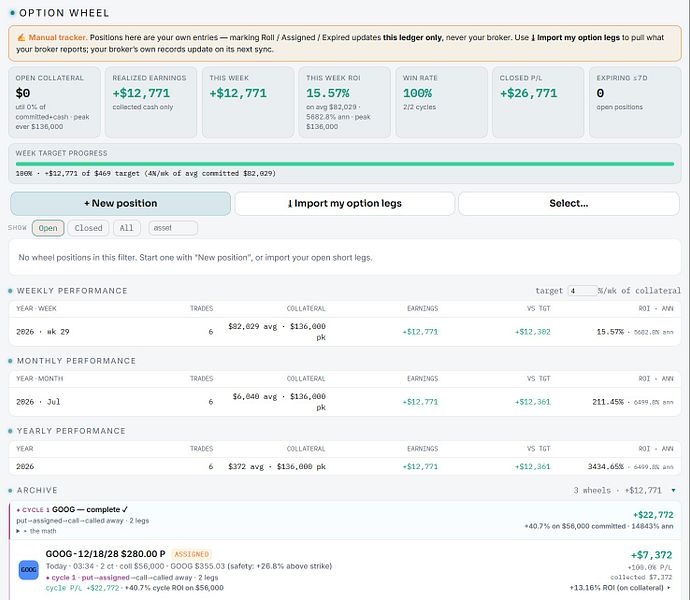Image resolution: width=690 pixels, height=600 pixels.
Task: Show All wheel positions
Action: coord(126,228)
